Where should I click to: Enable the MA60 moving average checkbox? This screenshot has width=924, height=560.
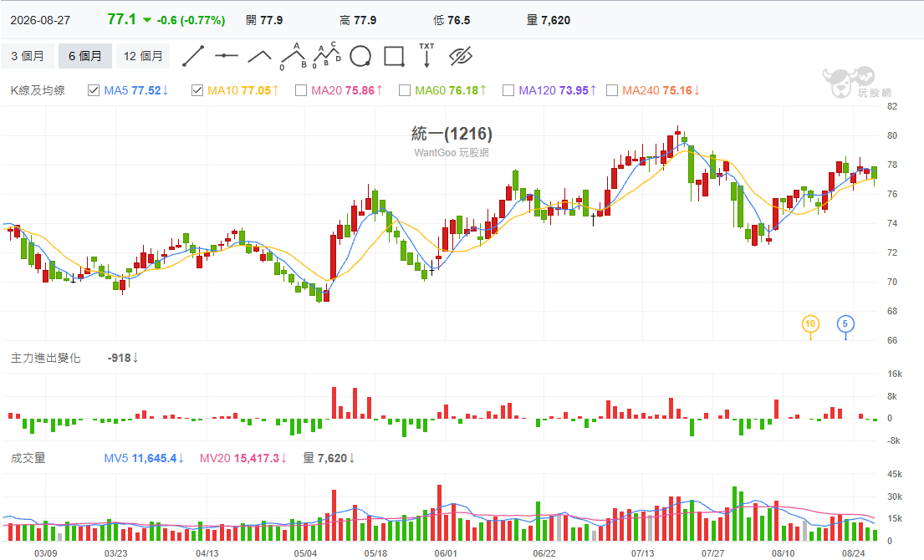point(405,90)
